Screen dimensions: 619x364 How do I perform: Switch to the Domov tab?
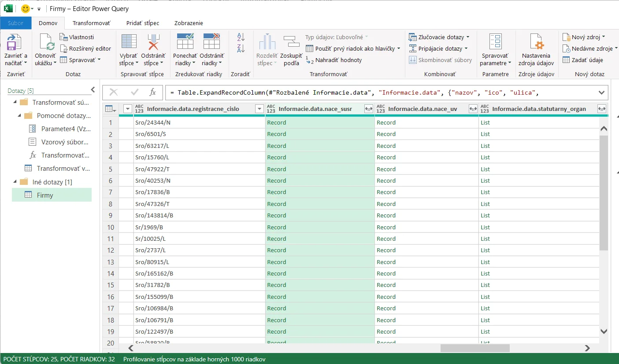48,23
